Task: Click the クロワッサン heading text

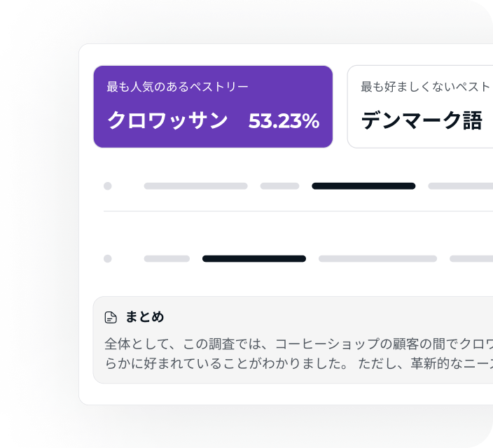Action: (167, 120)
